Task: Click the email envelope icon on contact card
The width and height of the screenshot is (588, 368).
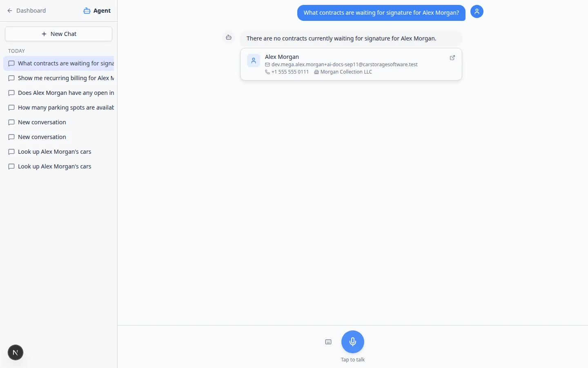Action: (x=267, y=65)
